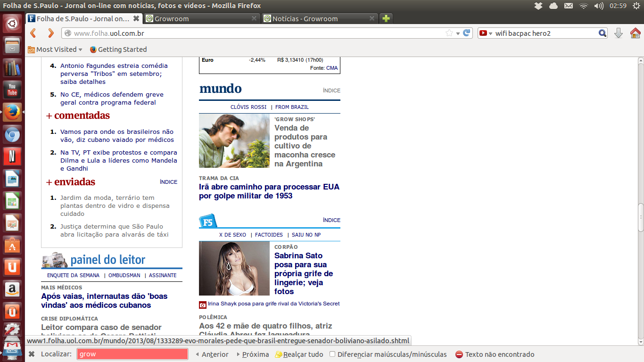Screen dimensions: 644x362
Task: Open Sabrina Sato lingerie article
Action: [304, 273]
